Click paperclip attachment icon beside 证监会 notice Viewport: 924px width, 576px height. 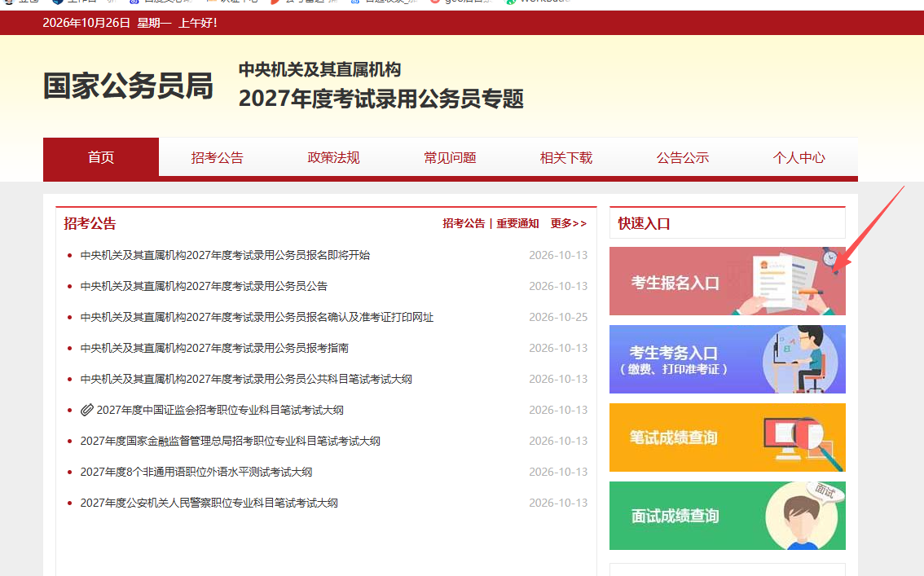[87, 410]
